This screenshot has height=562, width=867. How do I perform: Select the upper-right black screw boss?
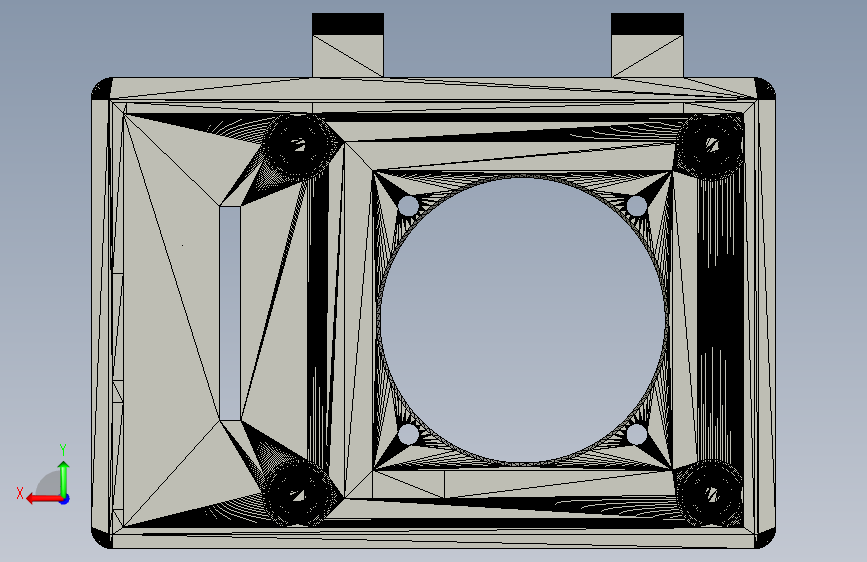[x=711, y=145]
